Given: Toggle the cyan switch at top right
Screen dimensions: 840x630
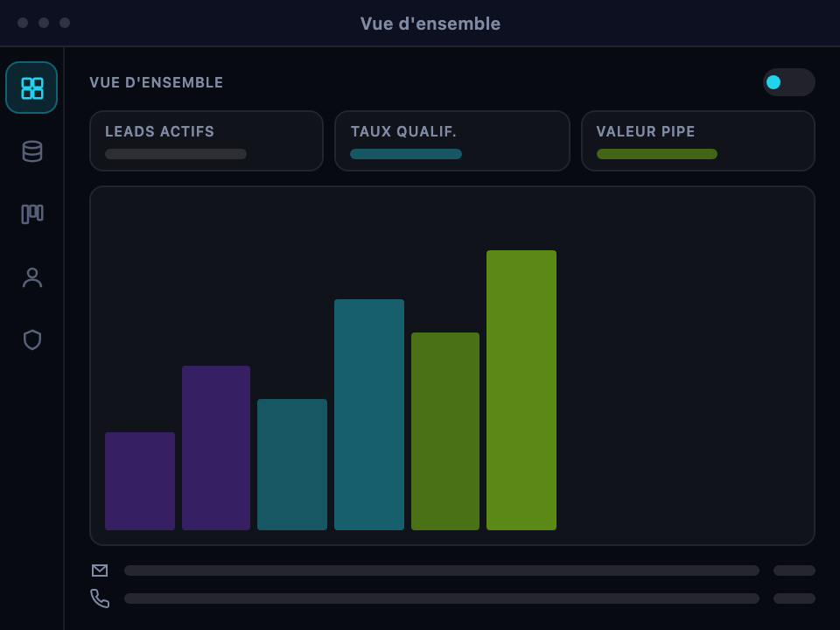Looking at the screenshot, I should (x=788, y=82).
